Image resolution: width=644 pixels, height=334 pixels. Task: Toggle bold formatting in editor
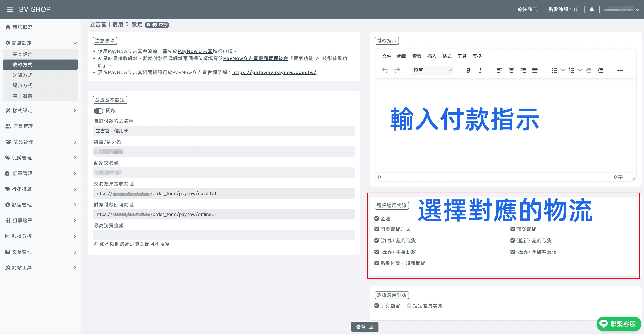[x=468, y=70]
